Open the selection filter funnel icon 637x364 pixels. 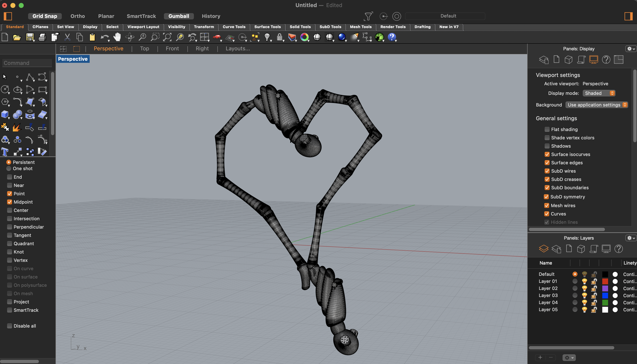368,16
